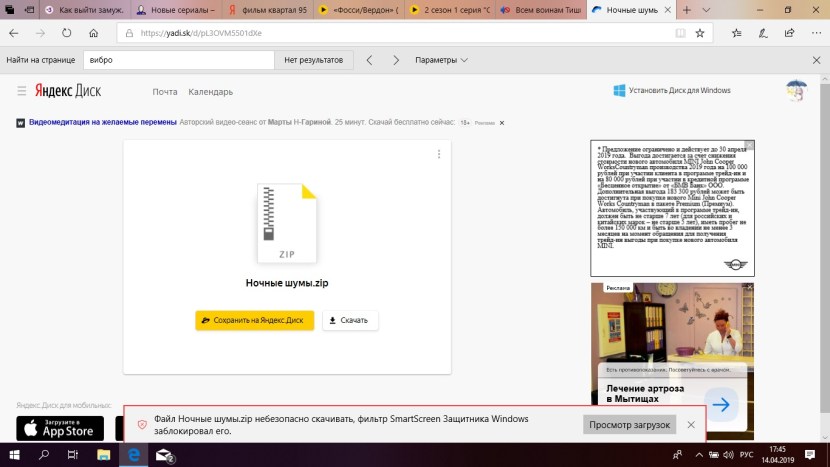
Task: Open the Почта link
Action: [x=165, y=92]
